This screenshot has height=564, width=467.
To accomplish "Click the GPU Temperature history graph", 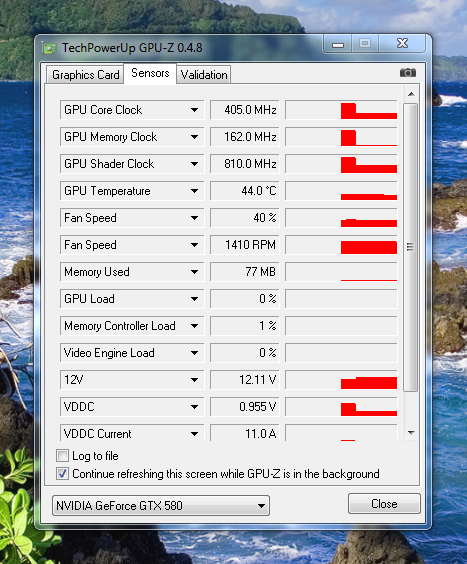I will pyautogui.click(x=341, y=191).
